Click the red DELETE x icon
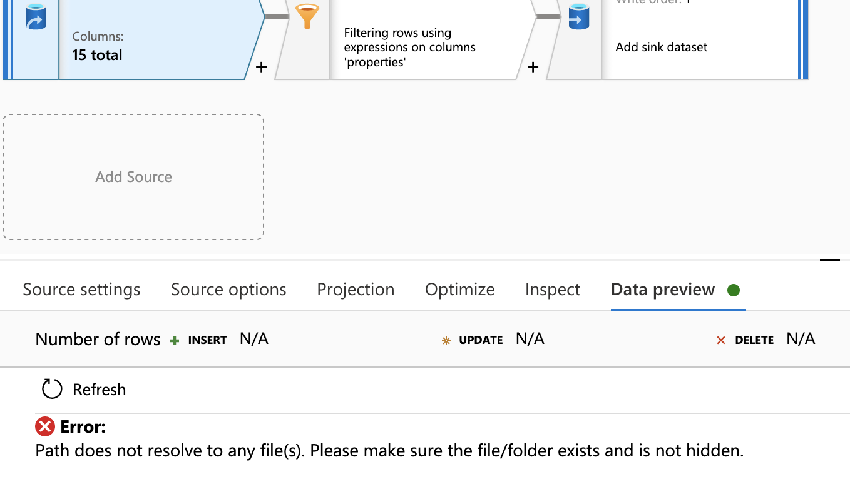The height and width of the screenshot is (504, 850). 721,340
